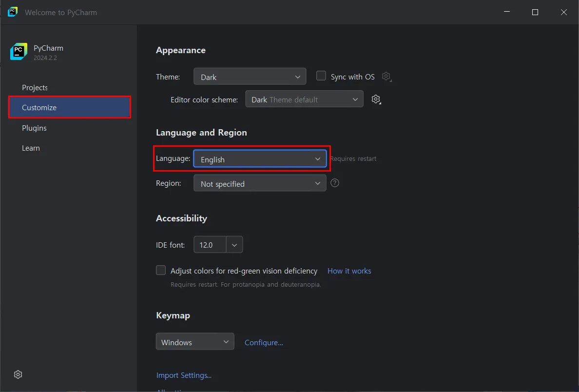
Task: Open Sync with OS gear options
Action: (386, 77)
